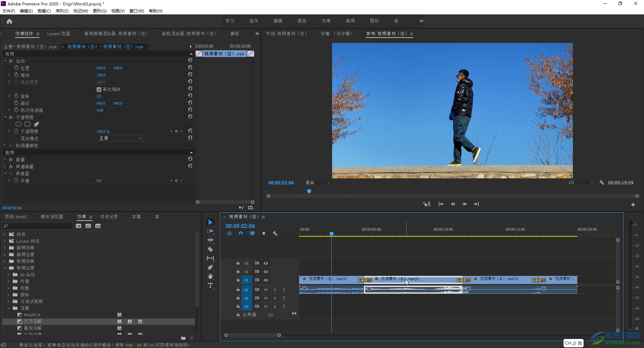Screen dimensions: 644x348
Task: Step forward one frame
Action: 465,204
